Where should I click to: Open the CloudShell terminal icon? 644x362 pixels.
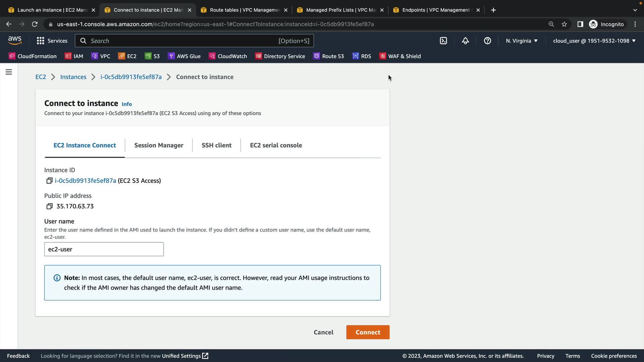tap(443, 41)
